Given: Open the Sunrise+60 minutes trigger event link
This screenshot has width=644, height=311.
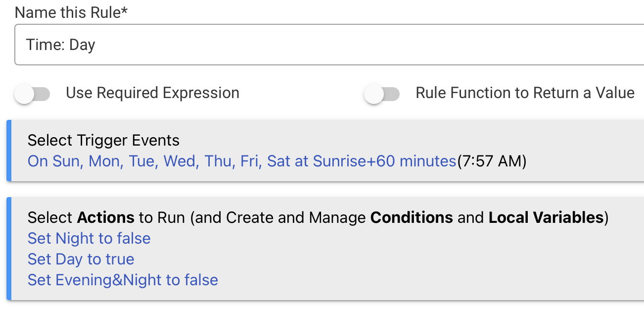Looking at the screenshot, I should click(241, 161).
